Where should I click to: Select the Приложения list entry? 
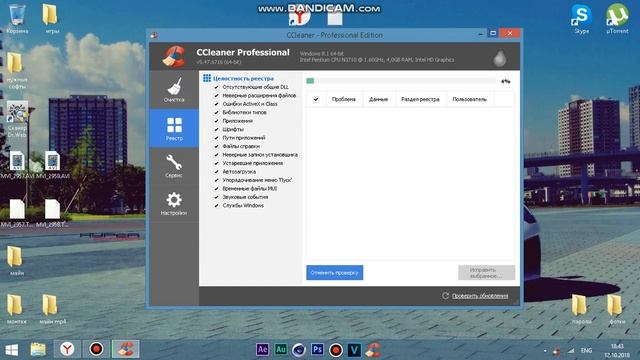238,121
